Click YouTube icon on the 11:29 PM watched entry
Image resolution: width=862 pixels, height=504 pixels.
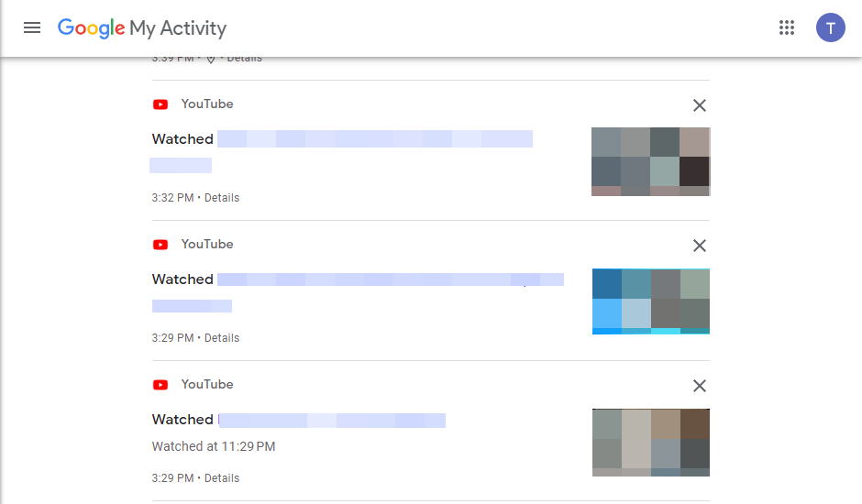click(x=160, y=385)
